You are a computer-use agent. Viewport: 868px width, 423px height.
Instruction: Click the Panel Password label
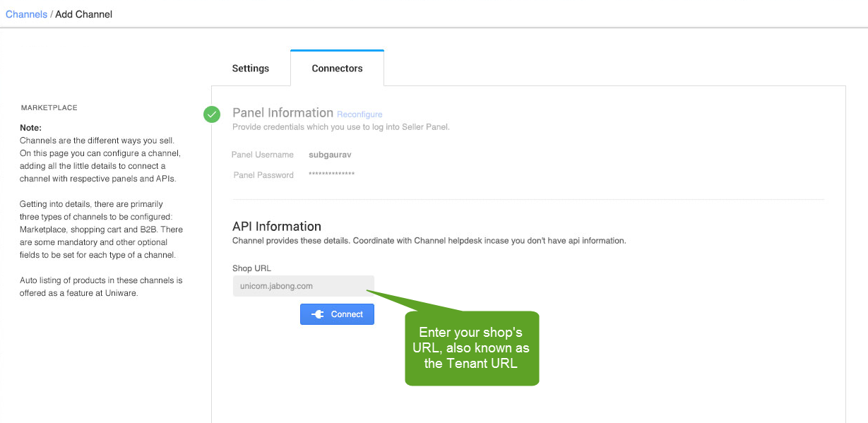(263, 175)
